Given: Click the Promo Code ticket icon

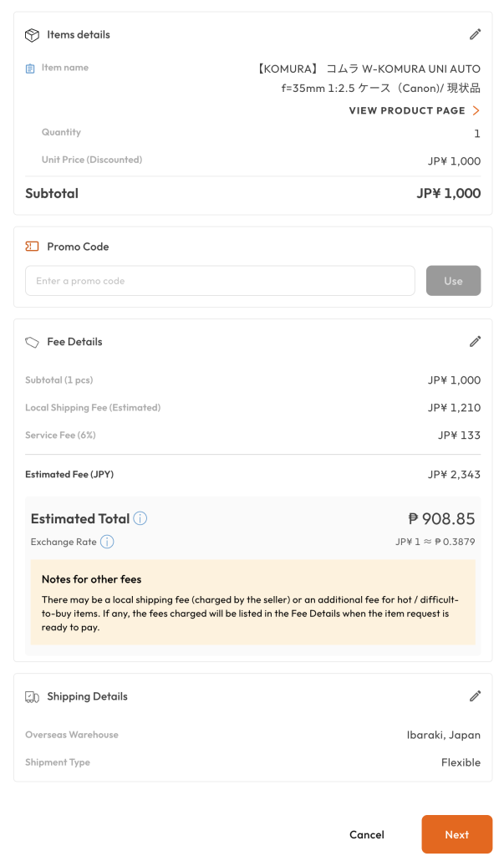Looking at the screenshot, I should (x=33, y=247).
